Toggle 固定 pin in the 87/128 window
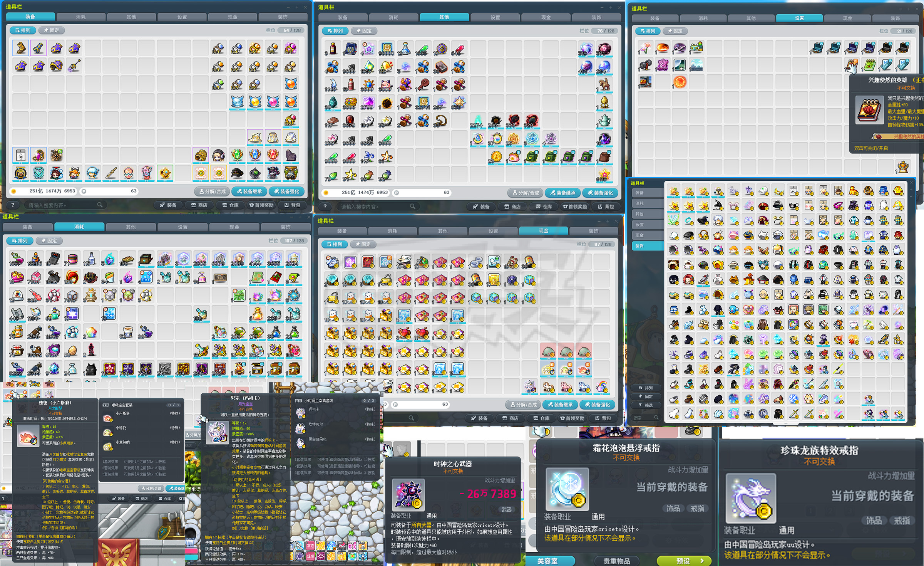The height and width of the screenshot is (566, 924). coord(363,244)
